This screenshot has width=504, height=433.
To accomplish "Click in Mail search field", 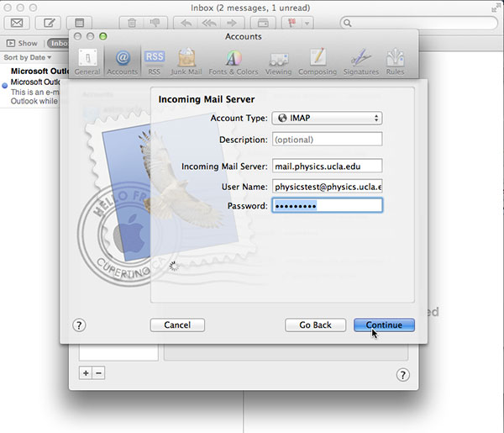I will pos(418,23).
